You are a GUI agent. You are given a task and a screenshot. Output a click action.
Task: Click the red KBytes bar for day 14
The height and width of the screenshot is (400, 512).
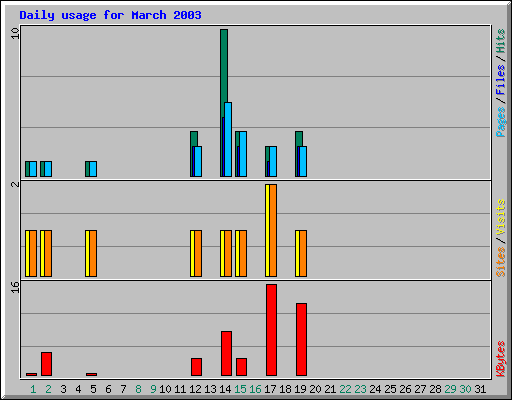[226, 353]
